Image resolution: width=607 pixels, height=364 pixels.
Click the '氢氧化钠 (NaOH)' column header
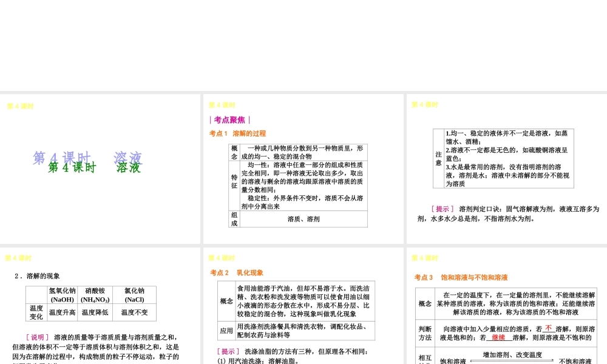[63, 295]
